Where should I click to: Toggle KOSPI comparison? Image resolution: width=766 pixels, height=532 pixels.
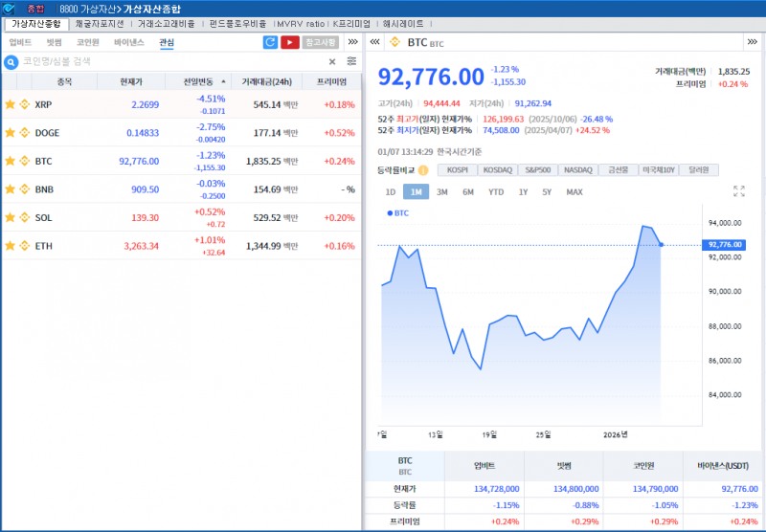[458, 170]
